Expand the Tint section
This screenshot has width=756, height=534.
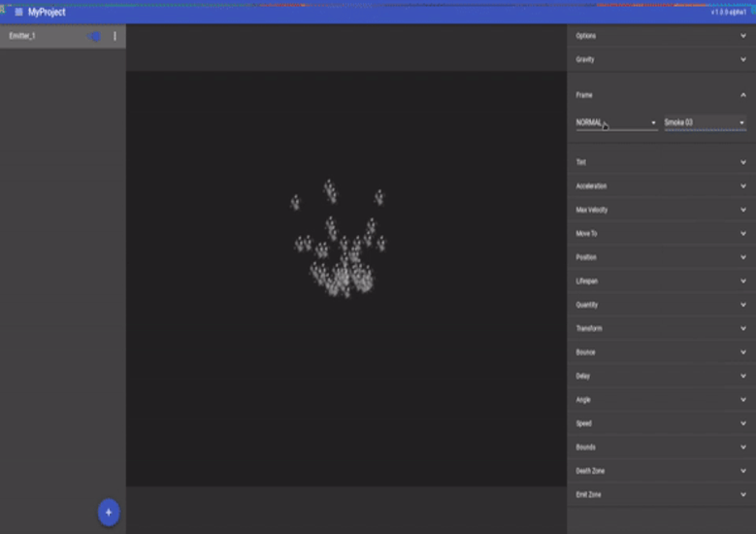click(x=661, y=162)
